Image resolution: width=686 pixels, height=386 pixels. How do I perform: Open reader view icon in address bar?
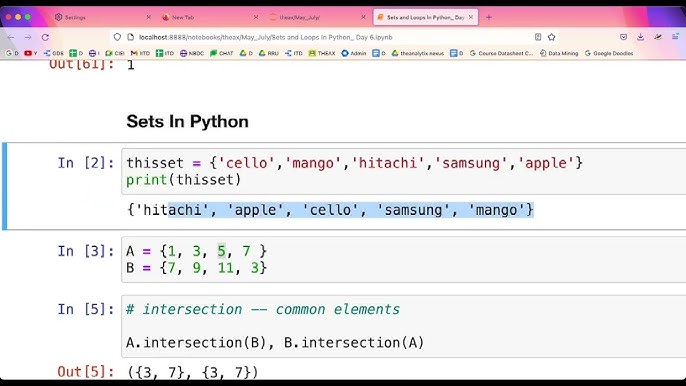pyautogui.click(x=538, y=37)
